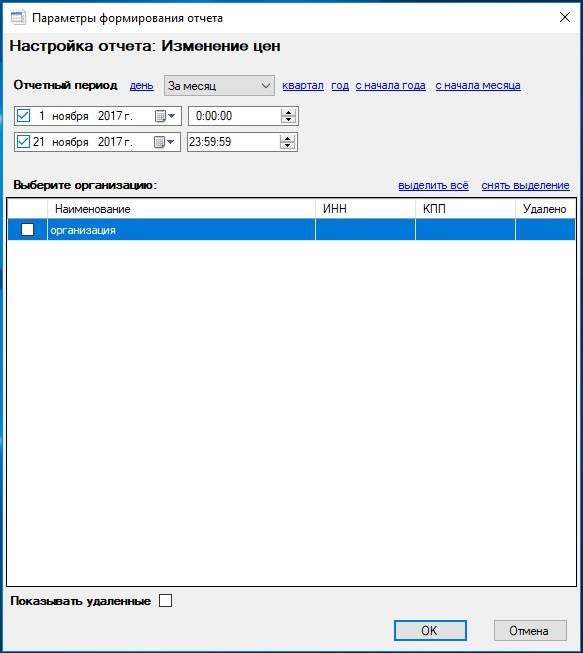The width and height of the screenshot is (583, 653).
Task: Click the снять выделение link
Action: [526, 185]
